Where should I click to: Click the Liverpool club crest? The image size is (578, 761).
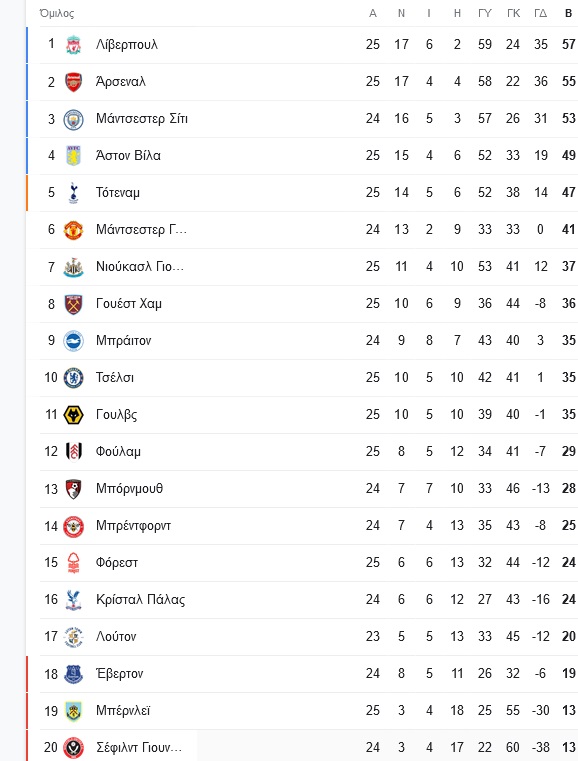(x=73, y=45)
